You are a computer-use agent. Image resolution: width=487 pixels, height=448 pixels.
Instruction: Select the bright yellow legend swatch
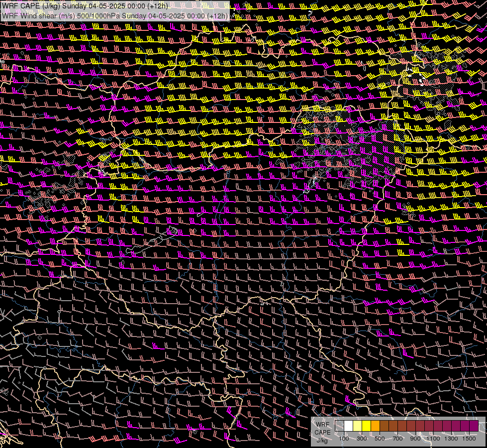(x=367, y=426)
